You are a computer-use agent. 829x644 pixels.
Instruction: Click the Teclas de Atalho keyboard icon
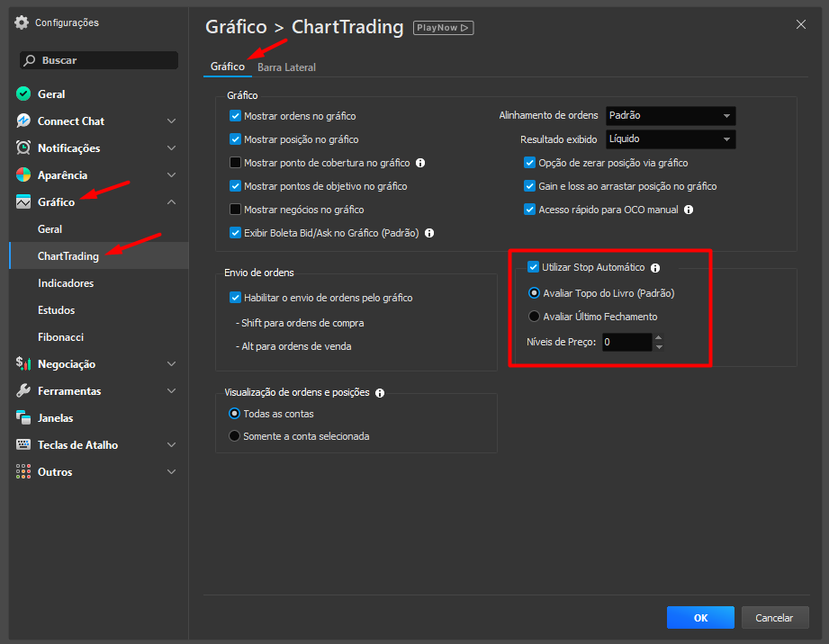[23, 445]
